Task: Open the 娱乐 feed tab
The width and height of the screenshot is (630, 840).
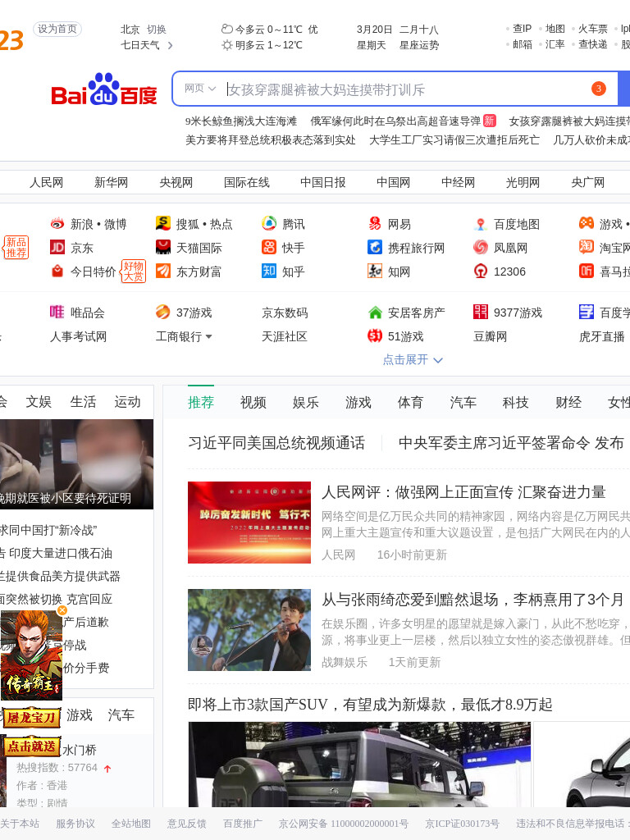Action: coord(305,402)
